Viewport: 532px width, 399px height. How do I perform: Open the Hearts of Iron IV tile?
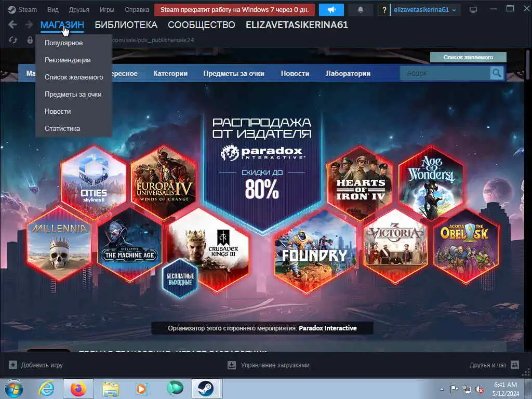click(x=361, y=183)
